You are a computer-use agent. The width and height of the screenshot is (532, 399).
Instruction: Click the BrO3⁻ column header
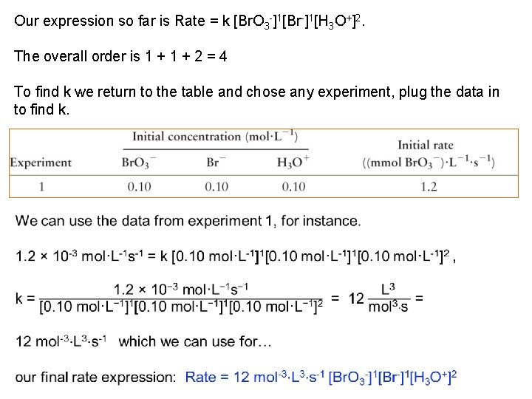pos(139,163)
